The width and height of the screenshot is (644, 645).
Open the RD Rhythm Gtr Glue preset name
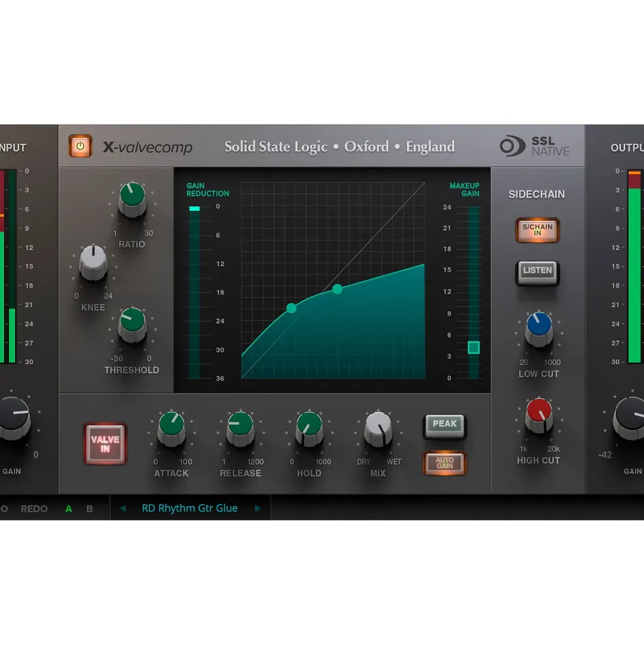tap(190, 508)
